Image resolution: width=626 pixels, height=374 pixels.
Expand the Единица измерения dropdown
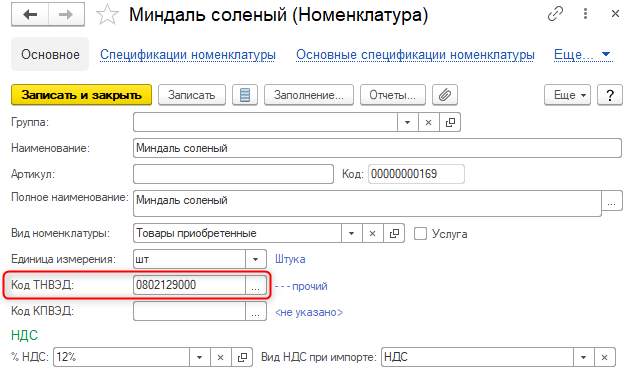[256, 259]
